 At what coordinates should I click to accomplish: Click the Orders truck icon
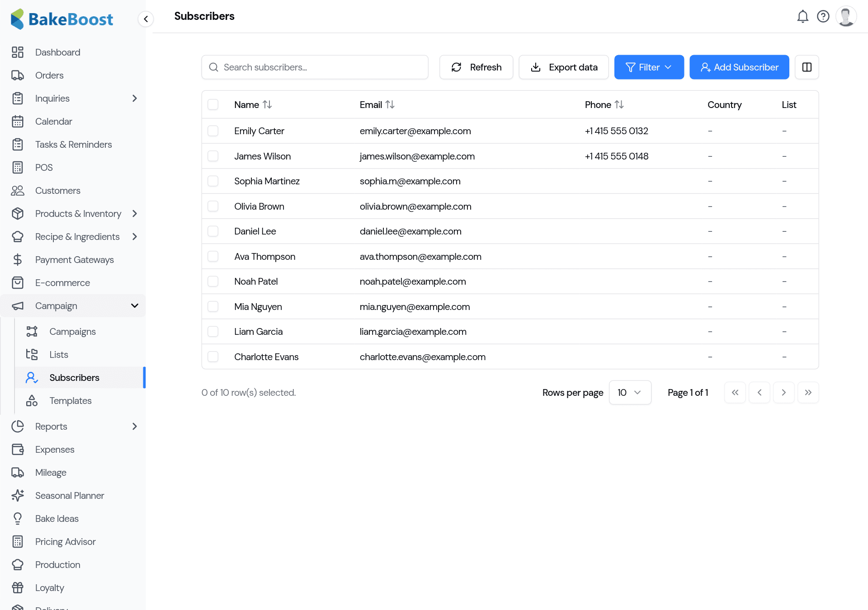click(18, 75)
